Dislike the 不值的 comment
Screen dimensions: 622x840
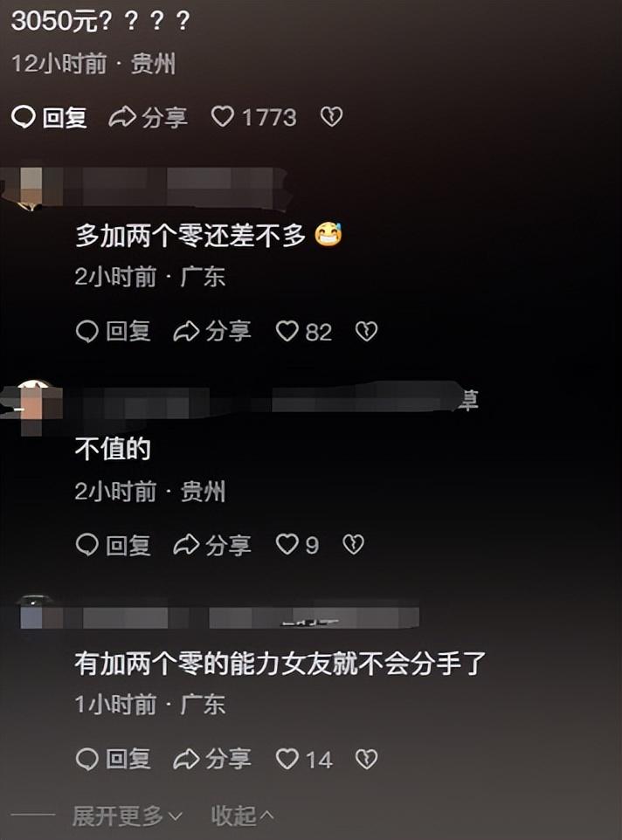(353, 545)
